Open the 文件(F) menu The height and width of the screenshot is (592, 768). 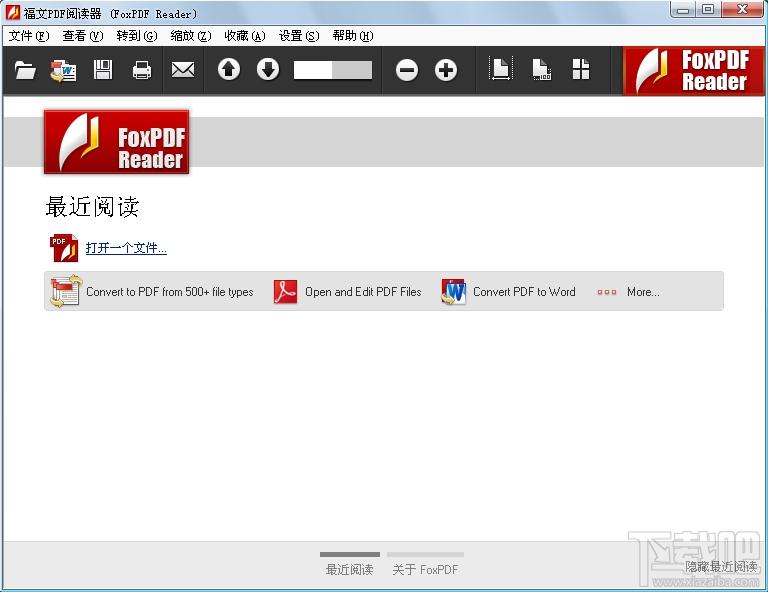tap(29, 36)
